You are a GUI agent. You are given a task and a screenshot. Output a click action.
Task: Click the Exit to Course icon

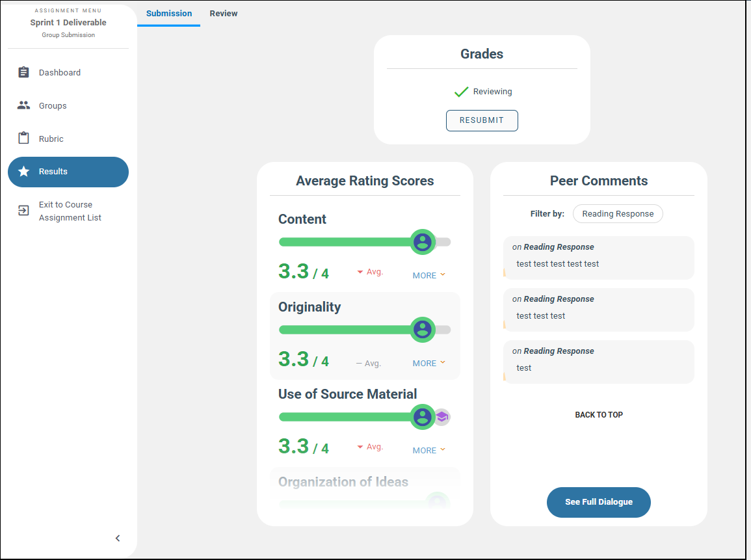[24, 211]
